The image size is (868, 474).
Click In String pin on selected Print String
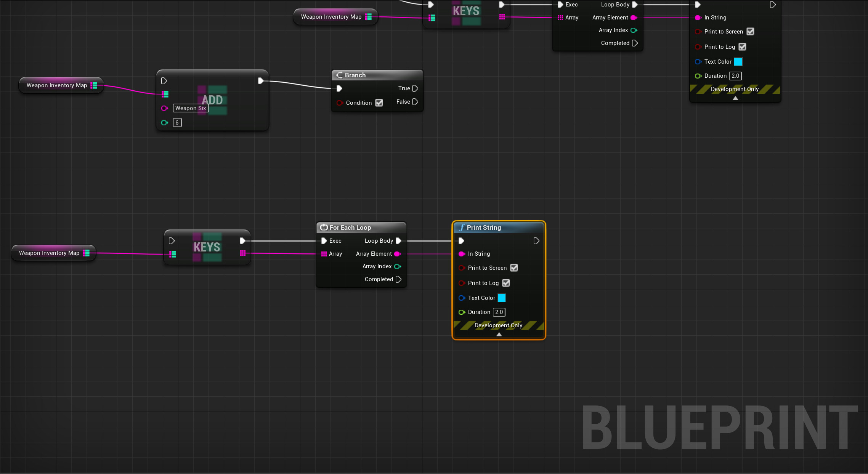point(462,254)
